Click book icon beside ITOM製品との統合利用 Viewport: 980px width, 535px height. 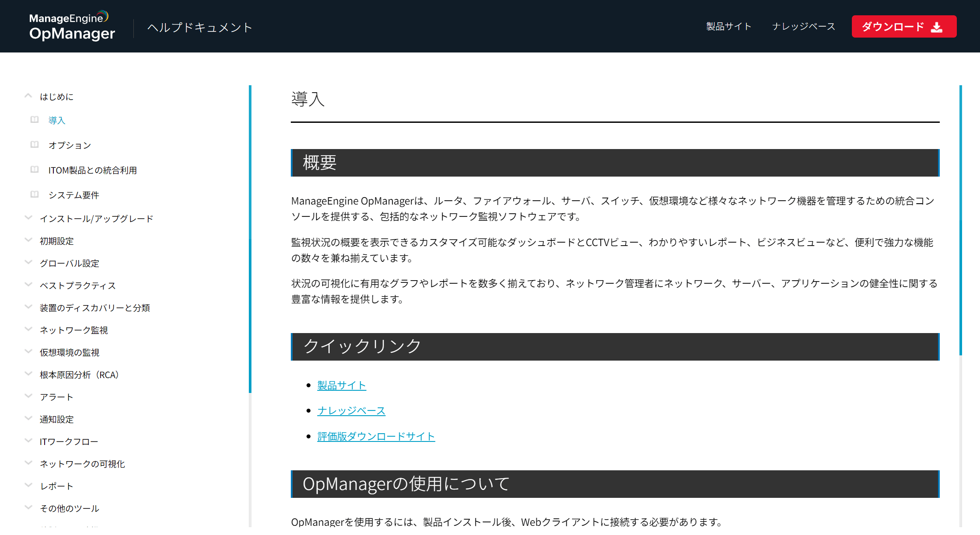pos(35,170)
